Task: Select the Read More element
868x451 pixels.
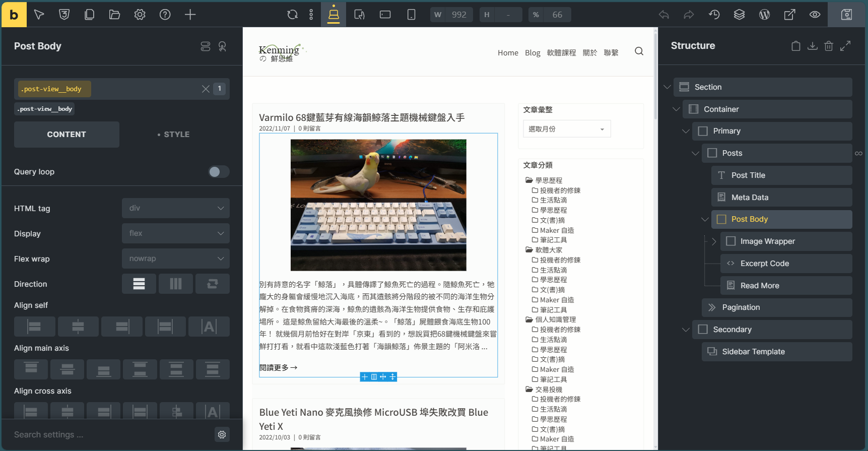Action: tap(759, 286)
